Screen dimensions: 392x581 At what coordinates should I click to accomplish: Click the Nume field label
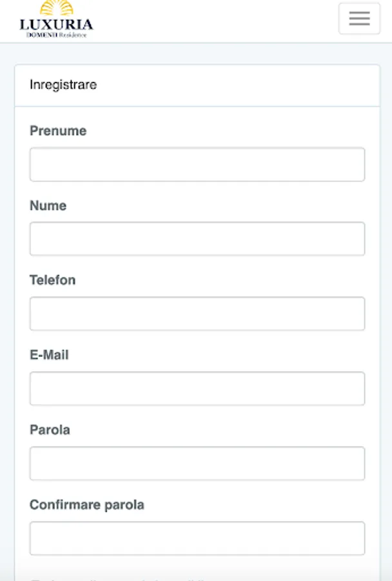tap(48, 206)
